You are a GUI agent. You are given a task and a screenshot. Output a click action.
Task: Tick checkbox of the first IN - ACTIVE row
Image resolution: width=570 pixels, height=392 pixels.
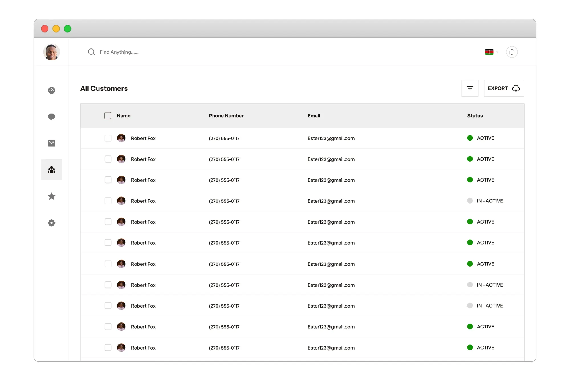pyautogui.click(x=108, y=201)
